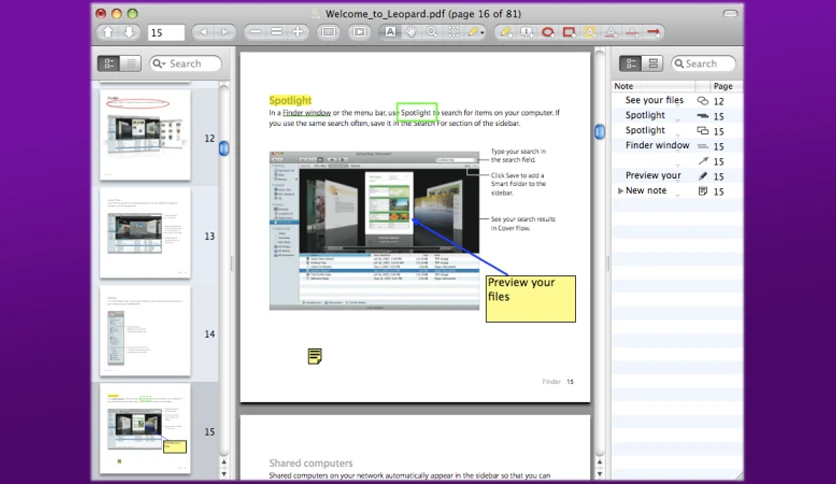Go back in history with left arrow
836x484 pixels.
pos(203,33)
